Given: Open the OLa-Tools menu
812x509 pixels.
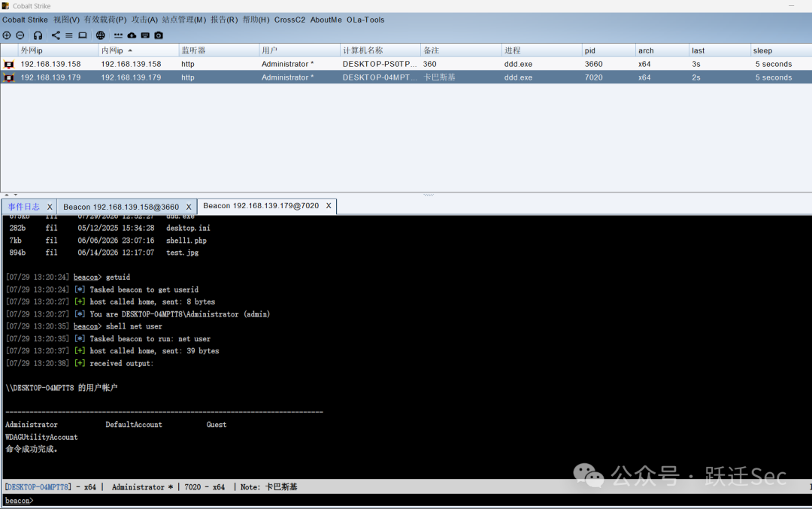Looking at the screenshot, I should [365, 20].
